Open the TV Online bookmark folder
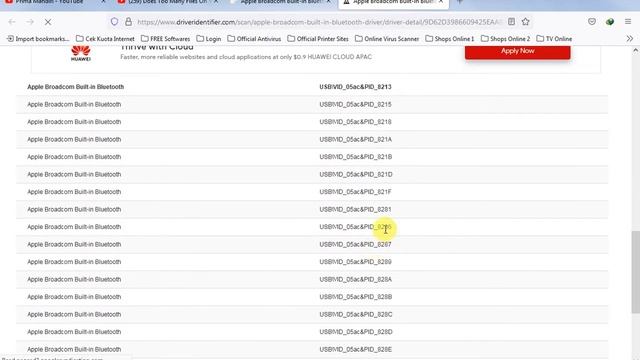The width and height of the screenshot is (640, 360). (x=554, y=39)
